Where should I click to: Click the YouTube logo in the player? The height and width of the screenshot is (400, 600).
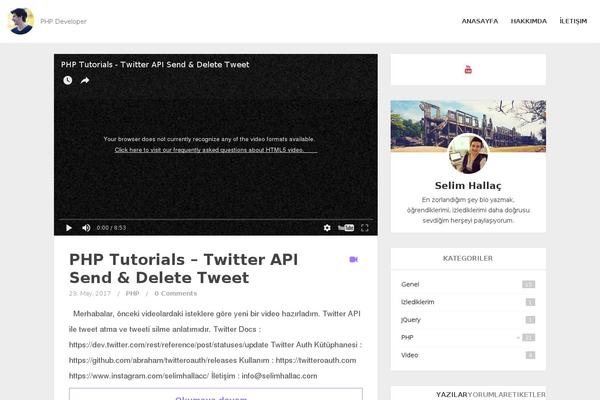tap(346, 228)
